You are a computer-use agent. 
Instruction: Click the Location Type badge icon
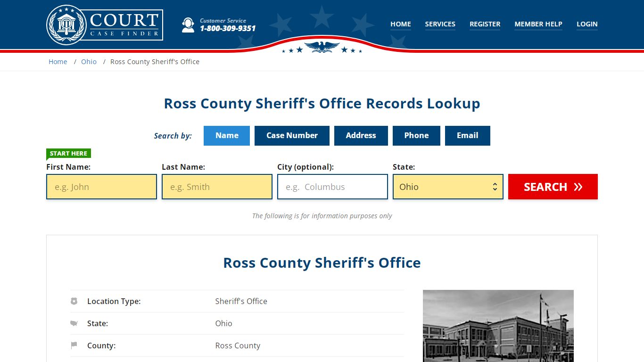click(74, 301)
